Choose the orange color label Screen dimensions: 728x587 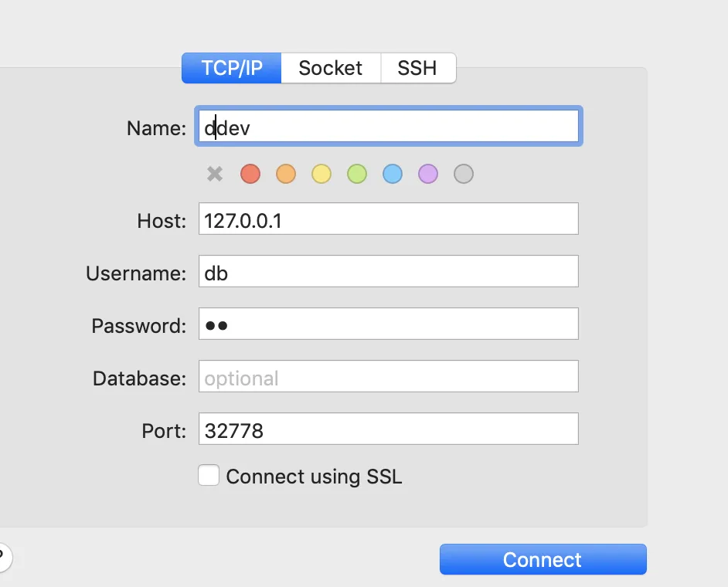(x=286, y=174)
